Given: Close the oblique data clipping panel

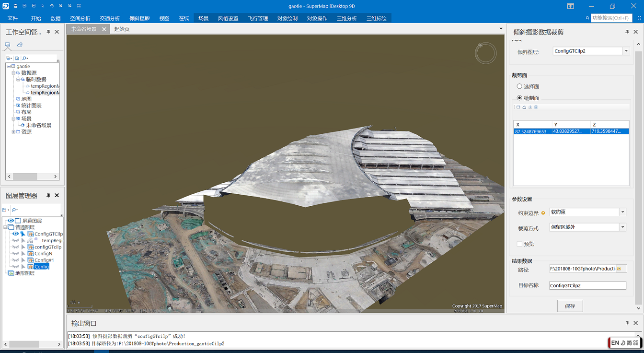Looking at the screenshot, I should (635, 32).
